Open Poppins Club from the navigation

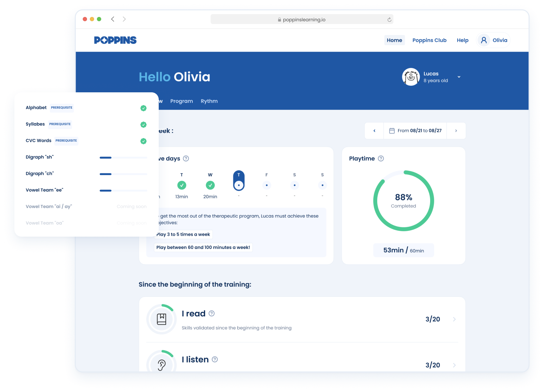429,40
